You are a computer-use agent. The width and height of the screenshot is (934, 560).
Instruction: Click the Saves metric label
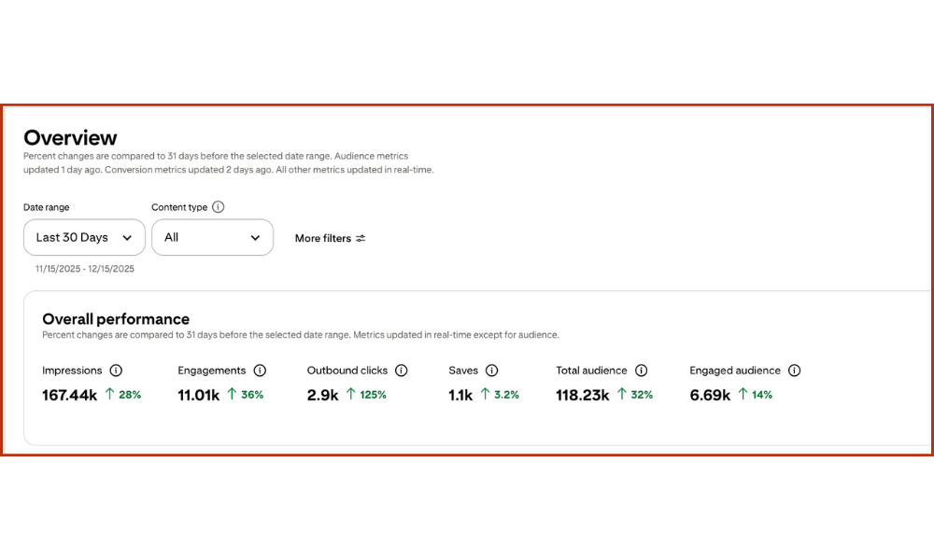463,371
